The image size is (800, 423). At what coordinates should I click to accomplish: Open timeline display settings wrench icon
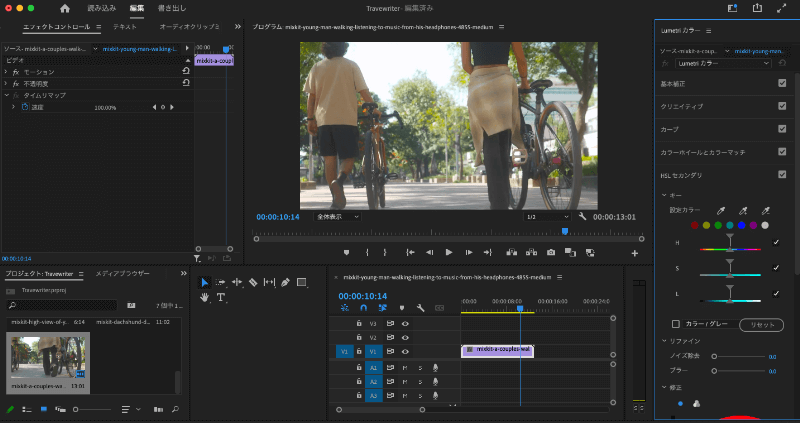[421, 308]
